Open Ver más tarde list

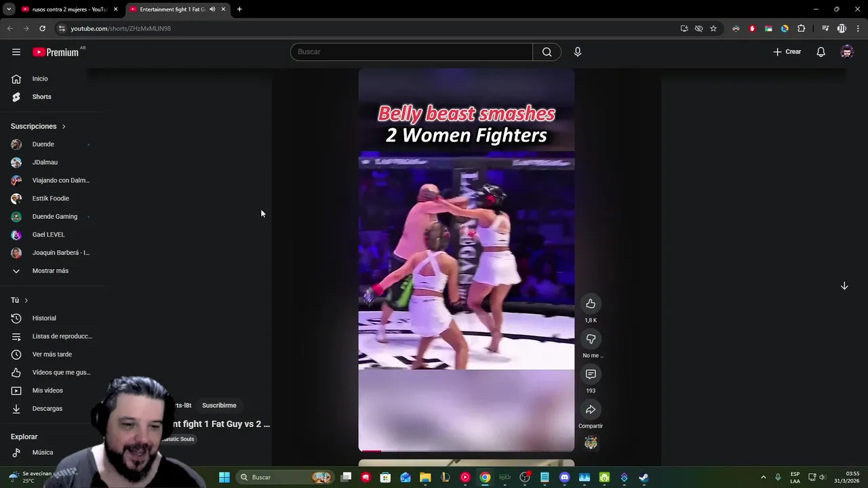point(52,354)
